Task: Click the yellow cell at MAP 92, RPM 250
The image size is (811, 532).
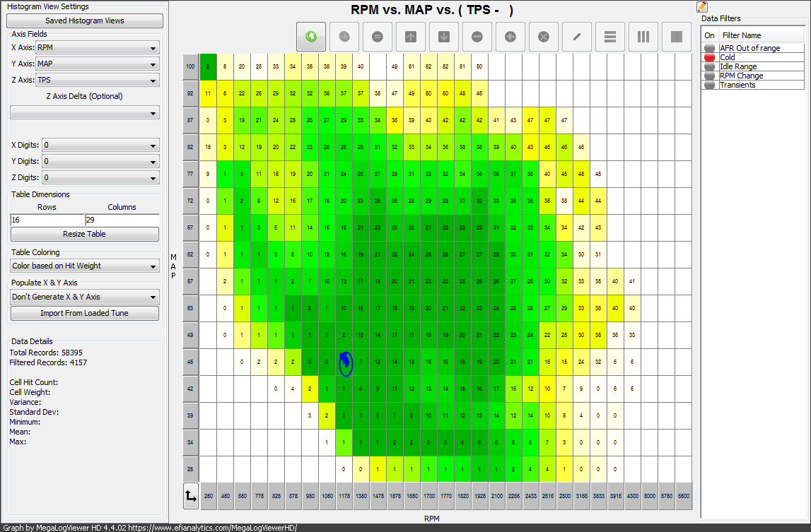Action: (x=208, y=93)
